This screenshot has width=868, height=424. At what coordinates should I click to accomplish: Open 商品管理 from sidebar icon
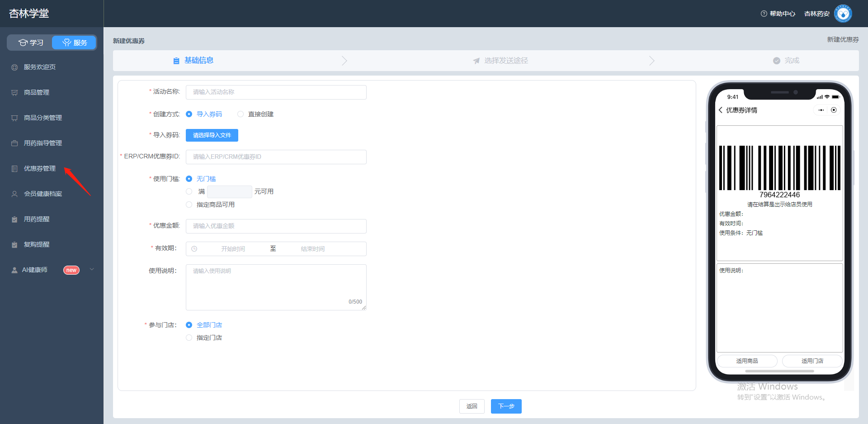pos(14,93)
